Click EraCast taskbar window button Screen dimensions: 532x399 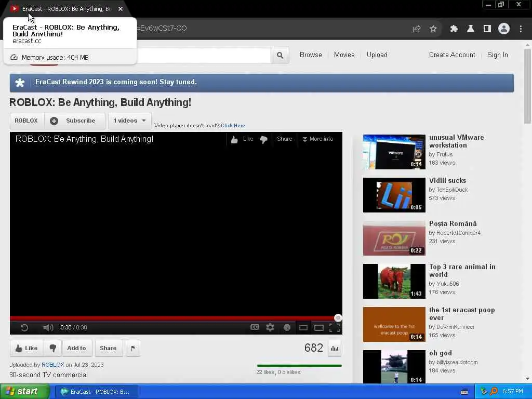pyautogui.click(x=96, y=392)
